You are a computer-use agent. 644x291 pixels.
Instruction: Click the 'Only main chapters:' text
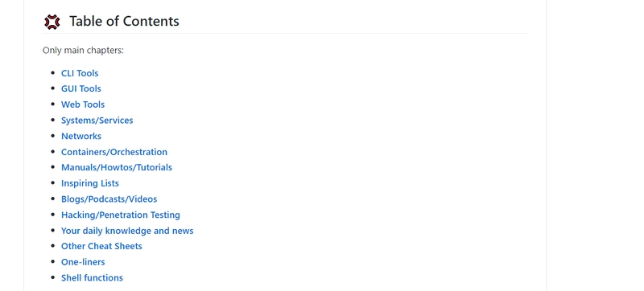[83, 51]
